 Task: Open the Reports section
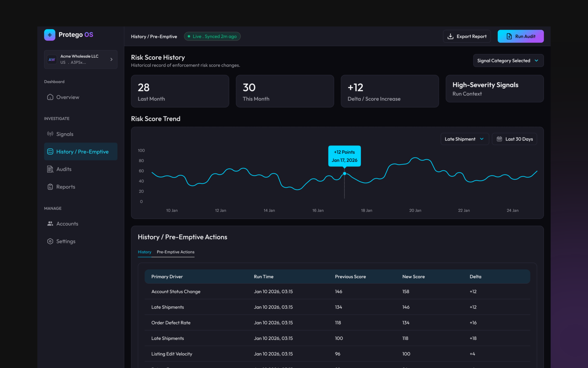(x=80, y=187)
